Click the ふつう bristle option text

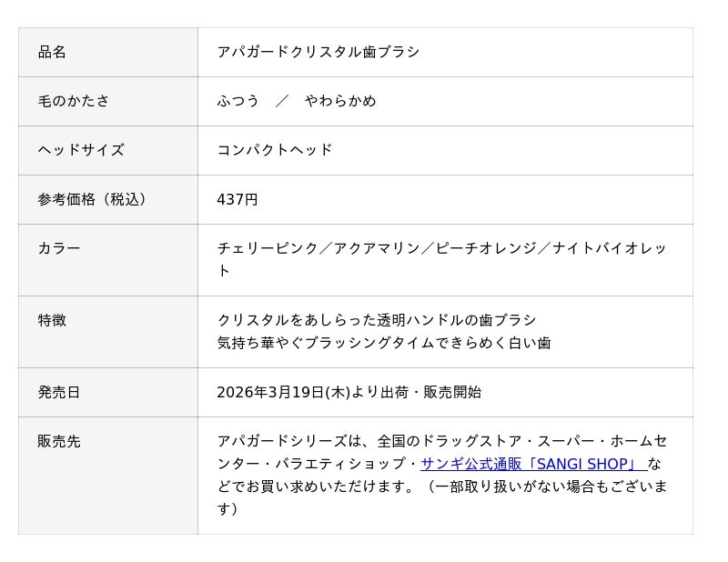click(x=238, y=102)
